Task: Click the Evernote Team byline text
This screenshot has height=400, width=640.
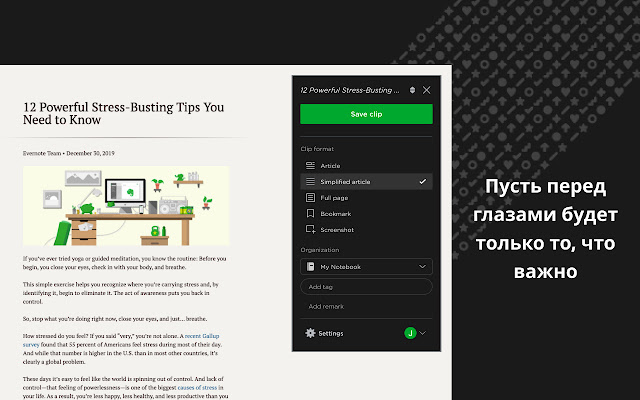Action: click(x=42, y=153)
